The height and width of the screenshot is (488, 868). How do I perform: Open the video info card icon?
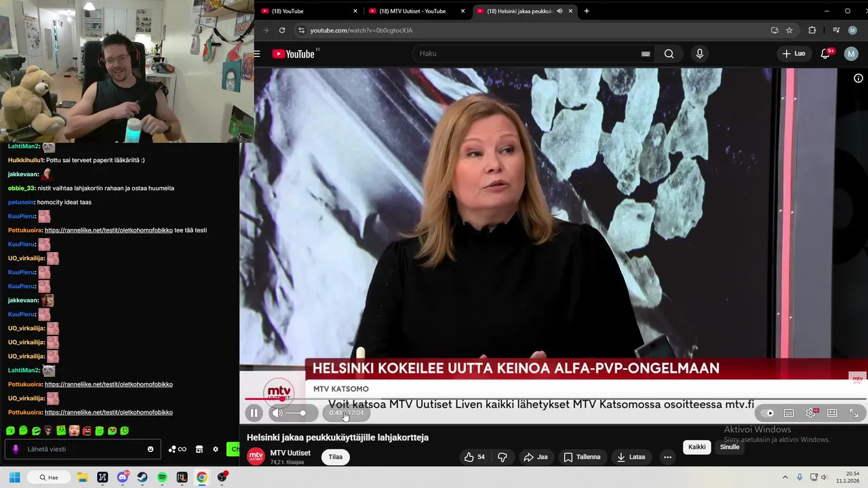pos(858,79)
